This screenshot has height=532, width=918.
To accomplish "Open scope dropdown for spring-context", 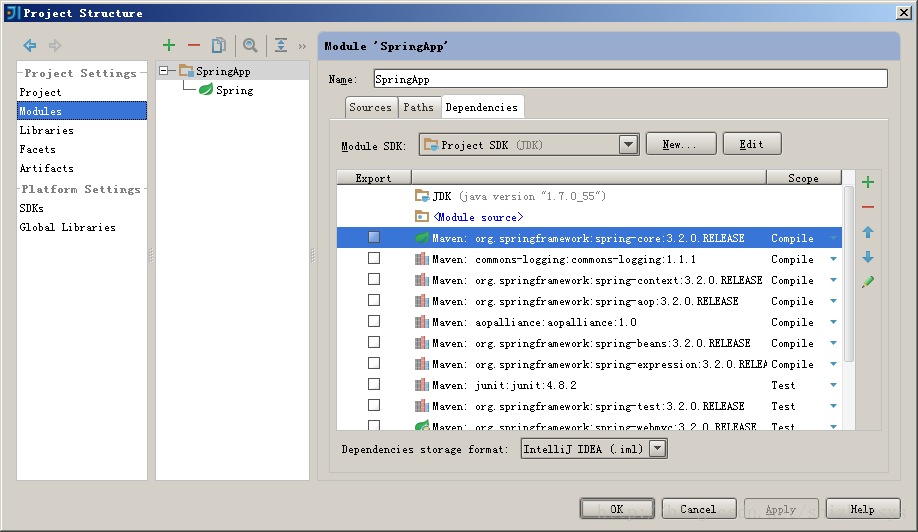I will (x=833, y=280).
